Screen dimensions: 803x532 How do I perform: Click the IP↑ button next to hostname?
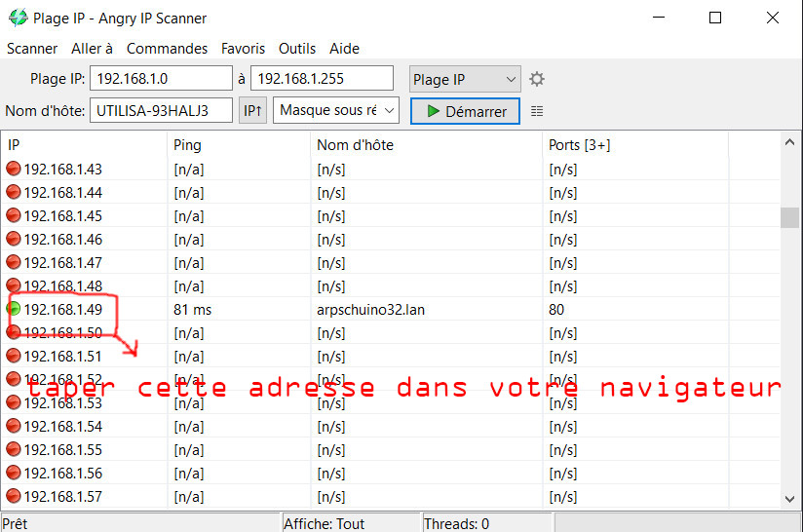pyautogui.click(x=252, y=111)
